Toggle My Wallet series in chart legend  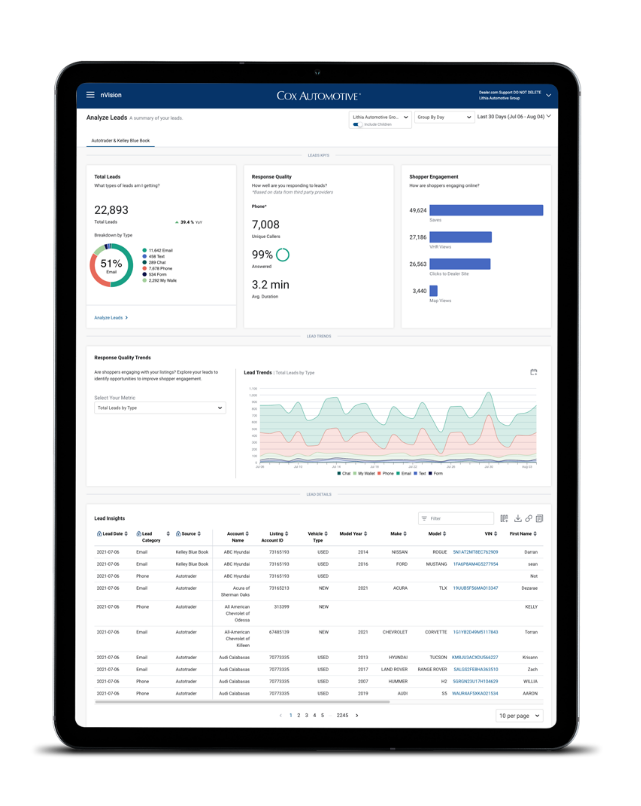[x=364, y=473]
